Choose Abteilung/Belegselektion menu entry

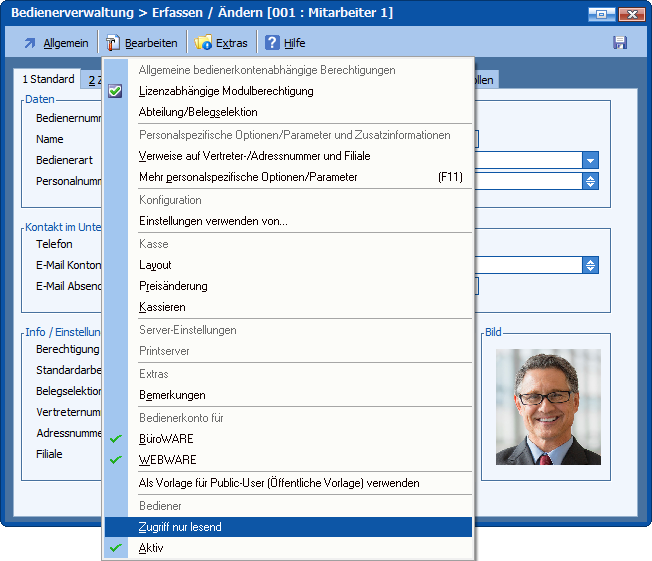(x=198, y=112)
